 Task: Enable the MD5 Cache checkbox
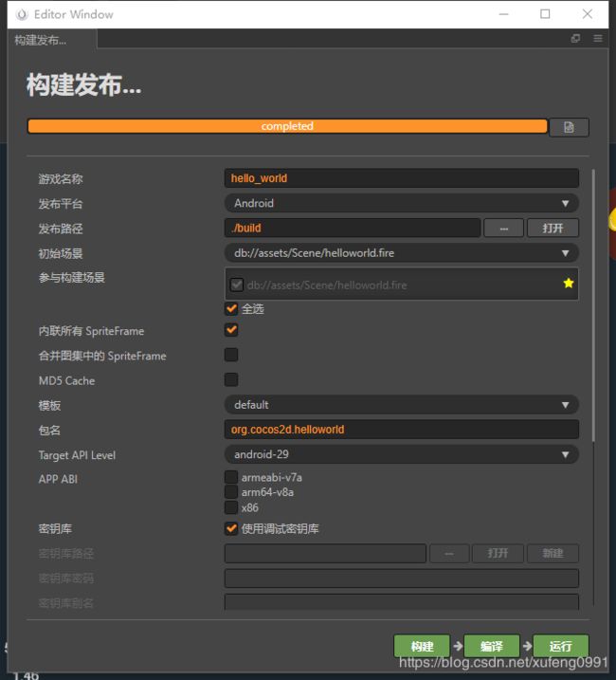coord(231,380)
